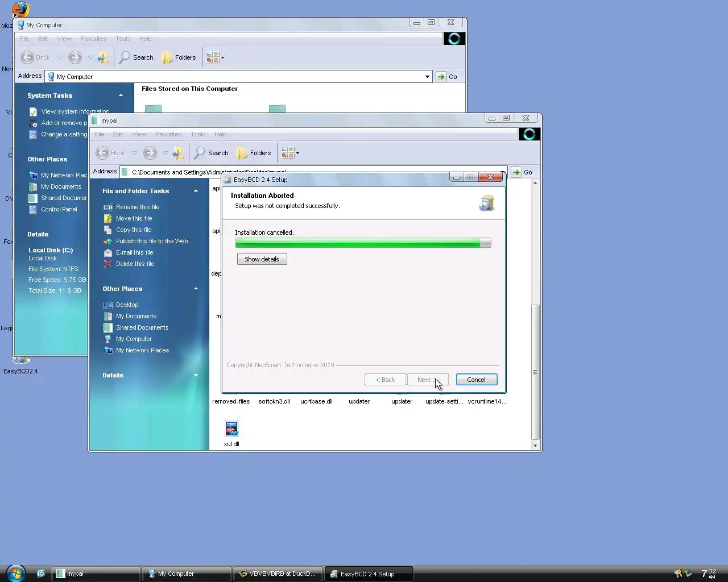This screenshot has width=728, height=582.
Task: Click E-mail this file link
Action: [x=134, y=252]
